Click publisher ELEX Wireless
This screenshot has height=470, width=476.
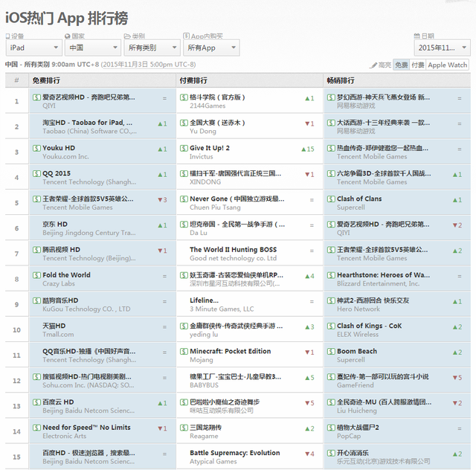(x=358, y=335)
